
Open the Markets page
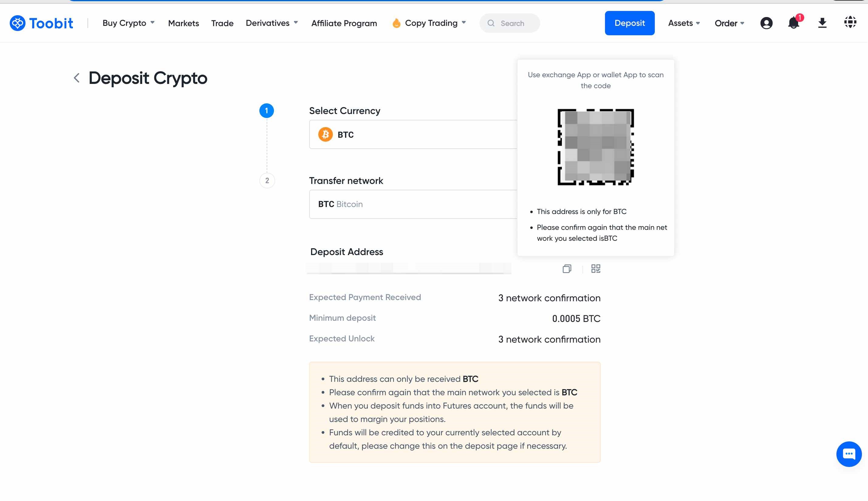183,23
